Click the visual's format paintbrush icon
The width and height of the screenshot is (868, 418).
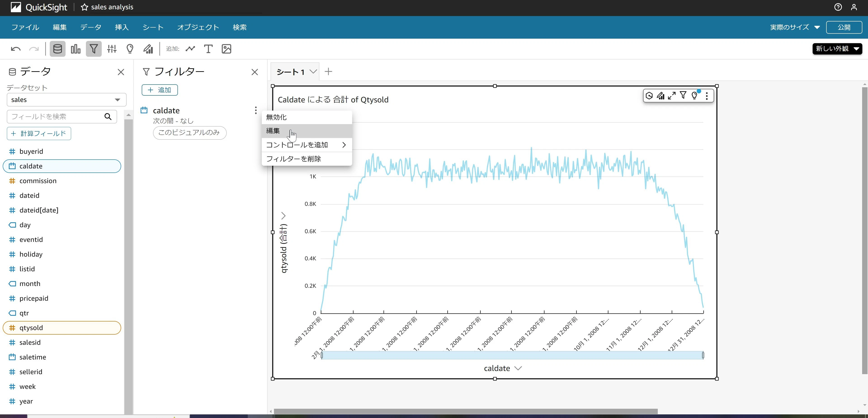(660, 96)
